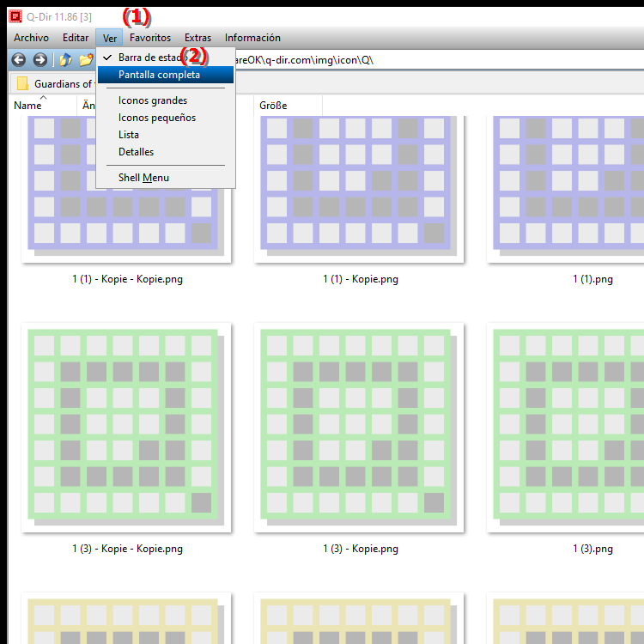This screenshot has height=644, width=644.
Task: Click file name 1 (1).png
Action: [592, 279]
